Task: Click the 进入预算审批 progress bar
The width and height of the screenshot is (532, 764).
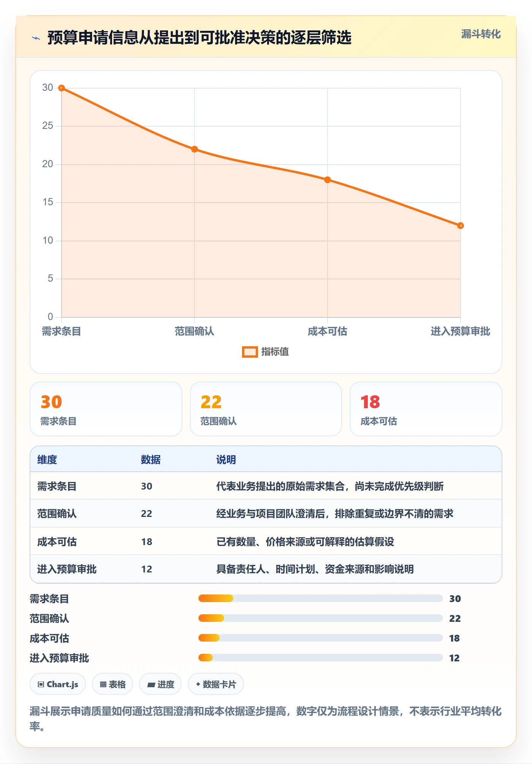Action: click(320, 658)
